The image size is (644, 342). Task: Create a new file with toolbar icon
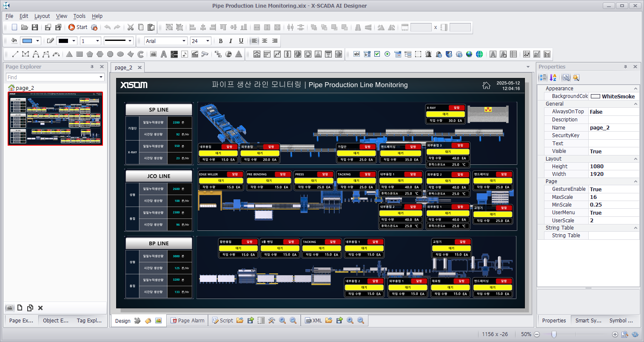point(14,27)
